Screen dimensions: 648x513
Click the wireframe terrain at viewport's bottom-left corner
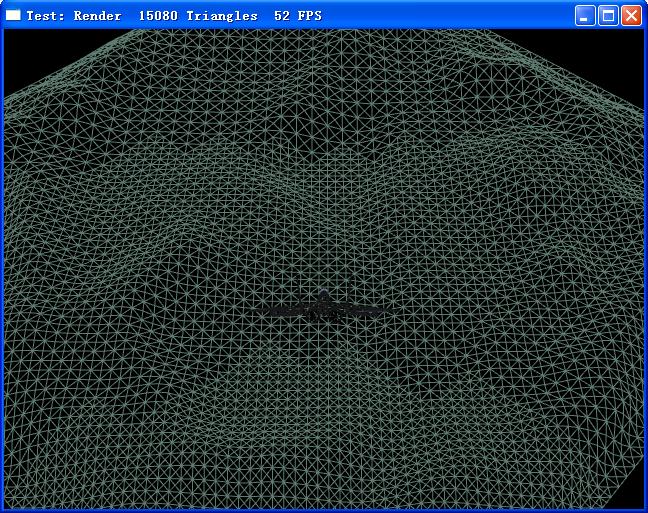(20, 495)
